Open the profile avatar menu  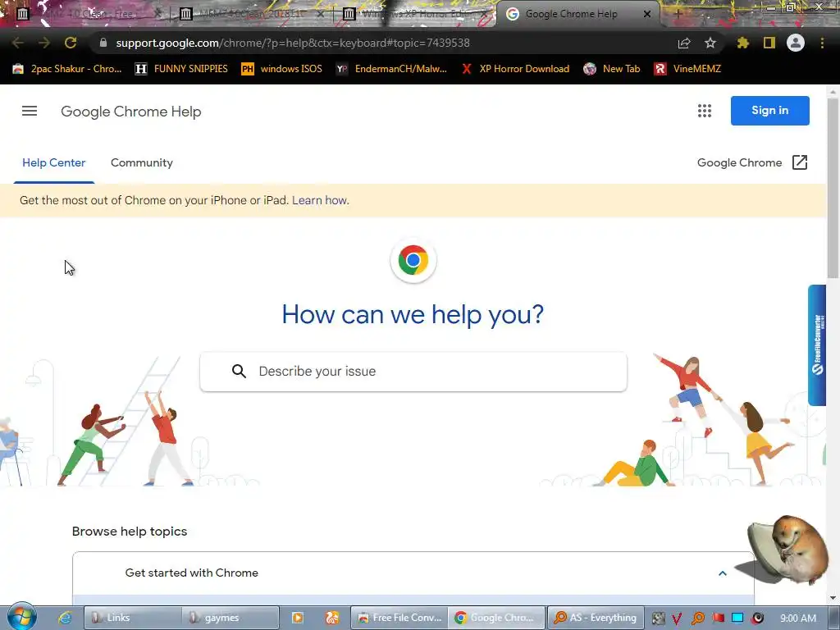tap(796, 43)
